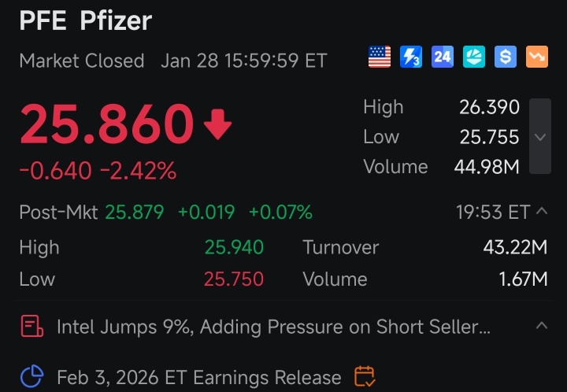The width and height of the screenshot is (567, 392).
Task: Tap the blue dollar sign badge icon
Action: pos(505,57)
